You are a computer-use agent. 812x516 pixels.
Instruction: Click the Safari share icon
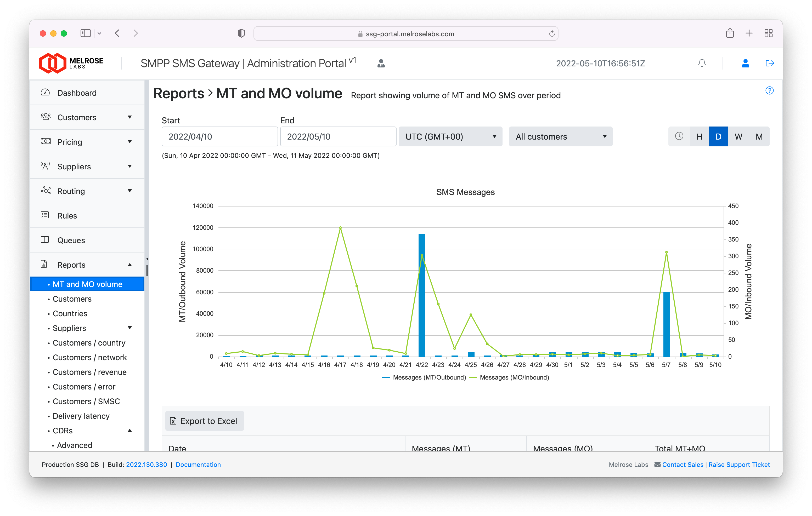click(x=730, y=33)
